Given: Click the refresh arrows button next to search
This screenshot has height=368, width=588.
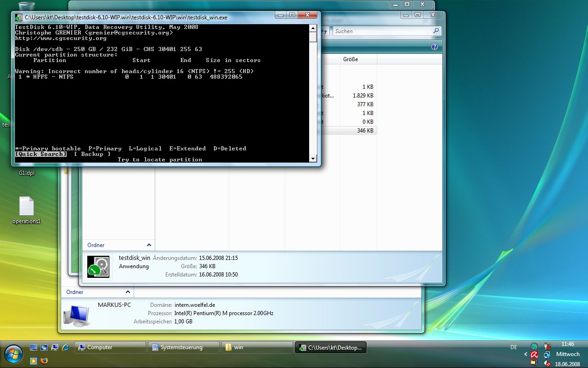Looking at the screenshot, I should tap(325, 31).
